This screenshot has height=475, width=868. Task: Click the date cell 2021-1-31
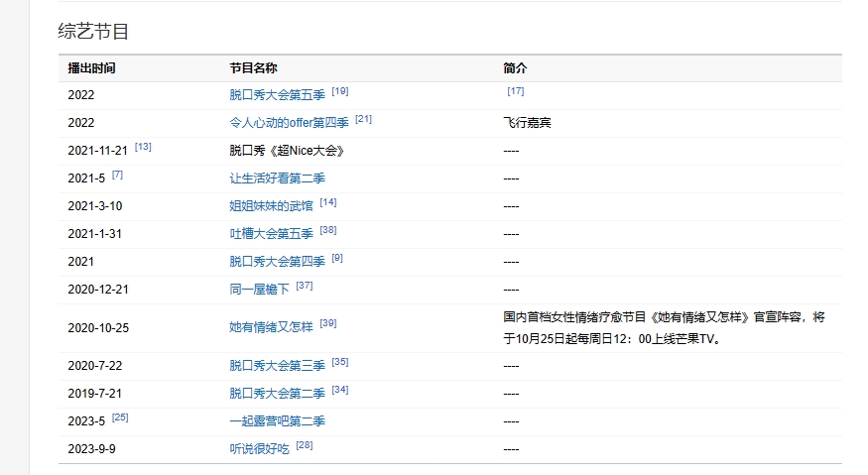coord(94,234)
